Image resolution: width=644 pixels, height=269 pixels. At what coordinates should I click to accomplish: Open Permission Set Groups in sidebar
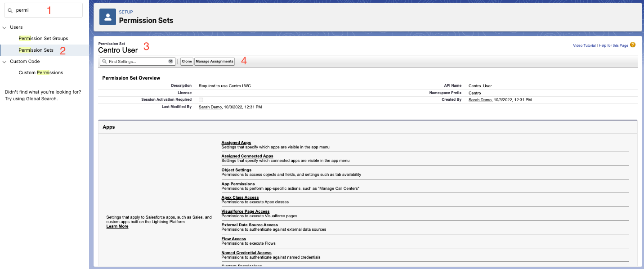(x=43, y=39)
